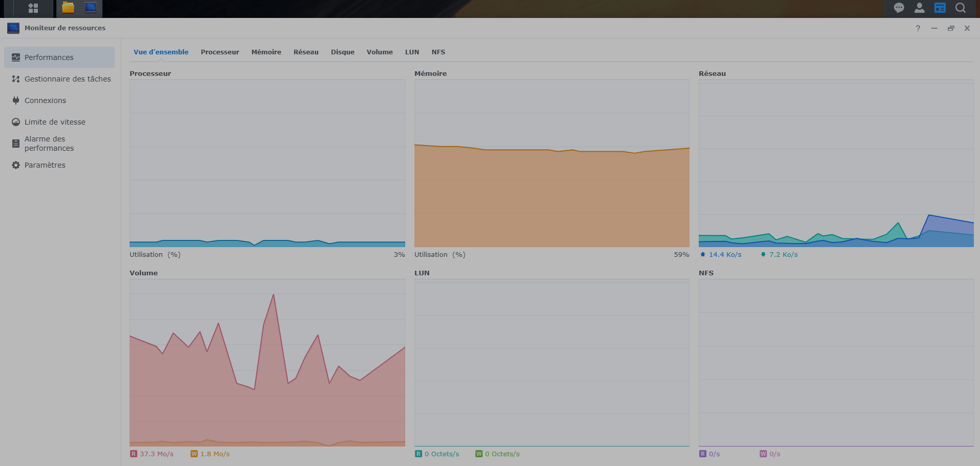This screenshot has height=466, width=980.
Task: Click the Resource Monitor taskbar icon
Action: pyautogui.click(x=91, y=8)
